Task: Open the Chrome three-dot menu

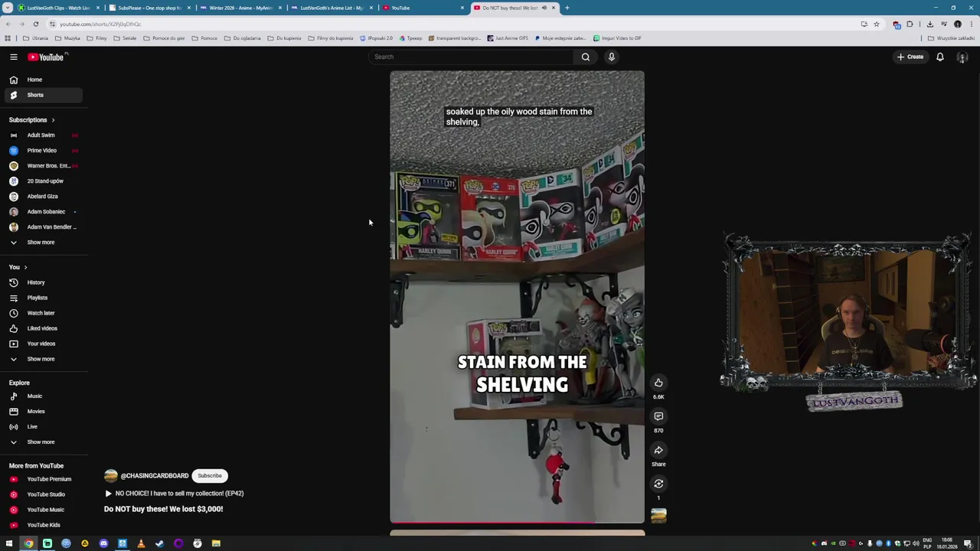Action: pos(972,24)
